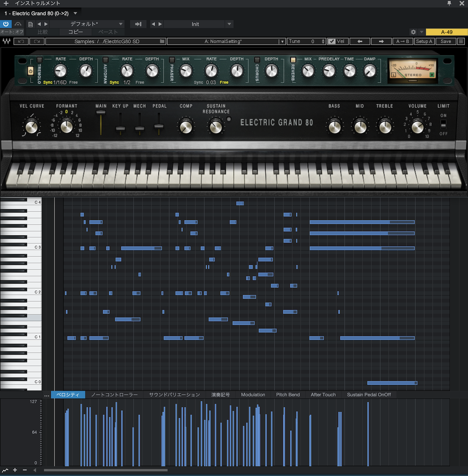The width and height of the screenshot is (468, 476).
Task: Load previous Waves preset left arrow
Action: (x=360, y=41)
